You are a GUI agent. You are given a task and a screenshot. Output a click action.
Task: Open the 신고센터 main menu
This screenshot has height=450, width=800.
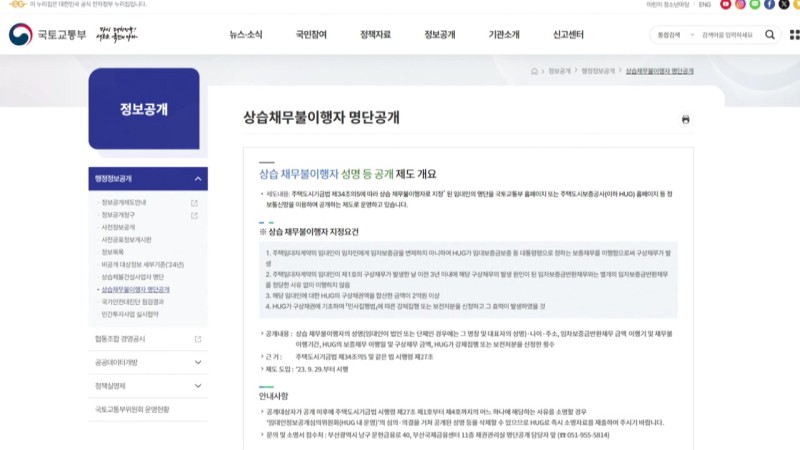[568, 35]
